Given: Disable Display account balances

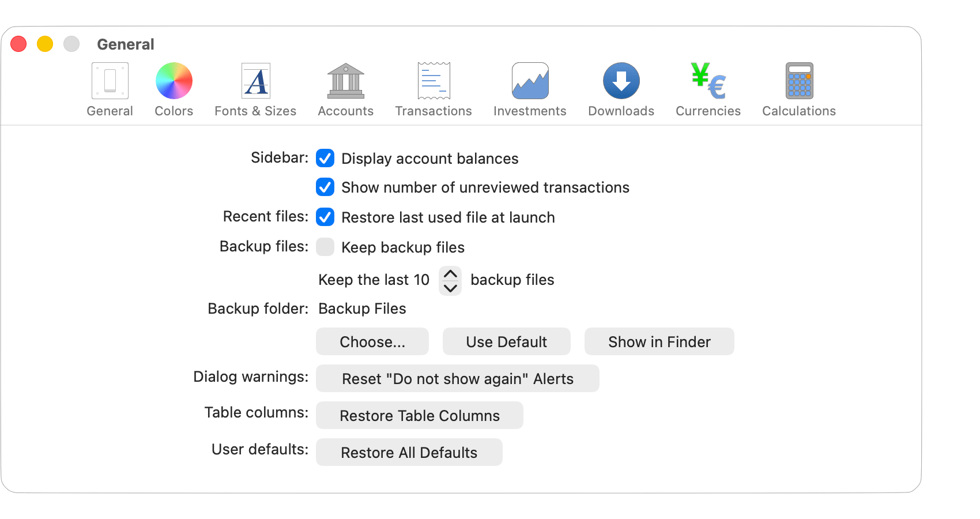Looking at the screenshot, I should (x=325, y=159).
